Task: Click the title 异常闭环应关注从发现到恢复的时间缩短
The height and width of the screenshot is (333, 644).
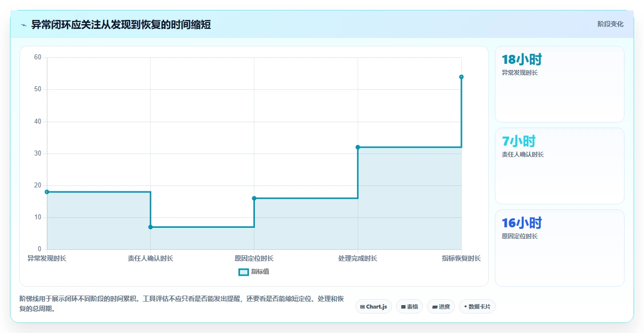Action: [121, 24]
